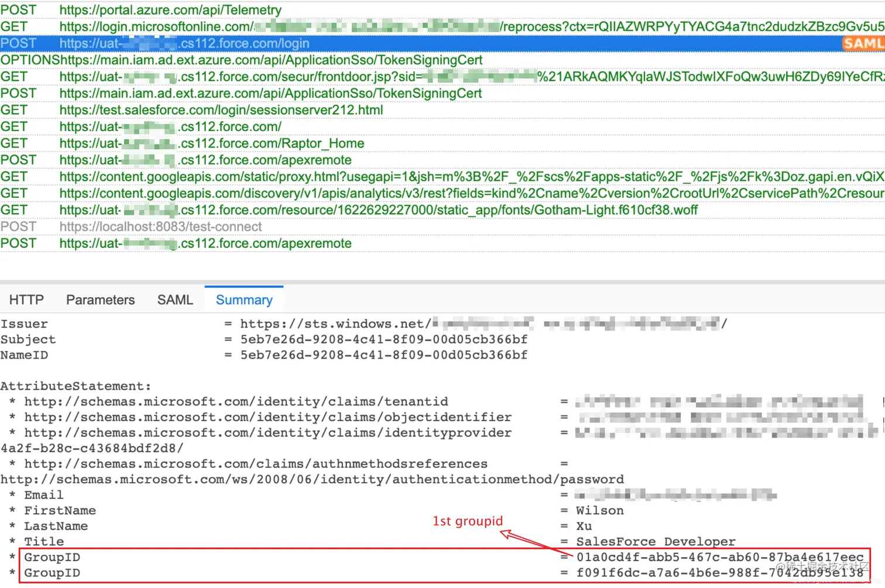Click the AttributeStatement: heading
This screenshot has width=885, height=588.
click(x=76, y=386)
